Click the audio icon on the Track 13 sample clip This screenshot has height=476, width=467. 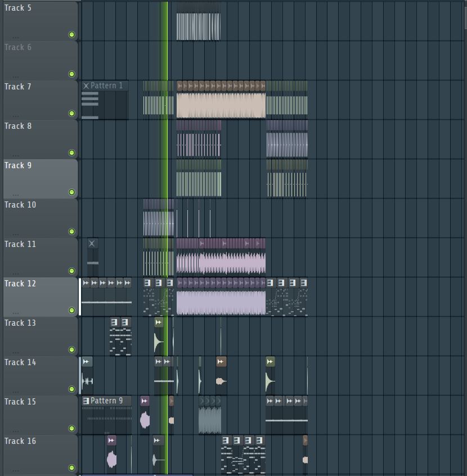[x=159, y=322]
